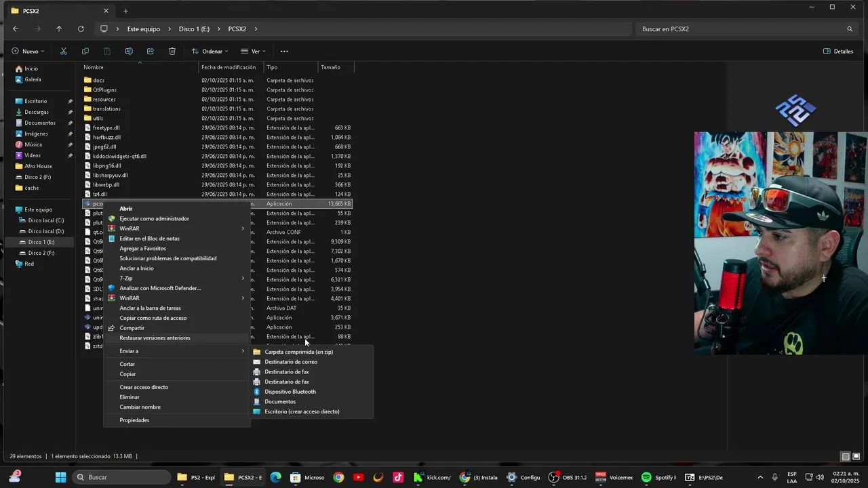The width and height of the screenshot is (868, 488).
Task: Refresh the PCSX2 folder view
Action: tap(81, 29)
